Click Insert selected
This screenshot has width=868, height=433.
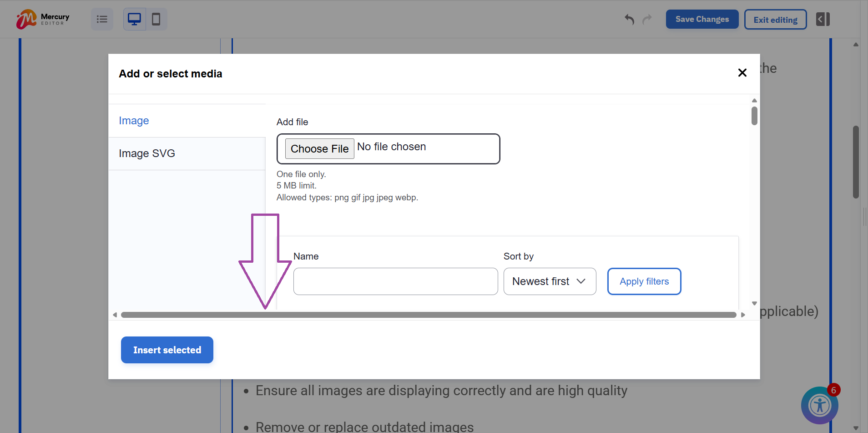click(x=167, y=350)
